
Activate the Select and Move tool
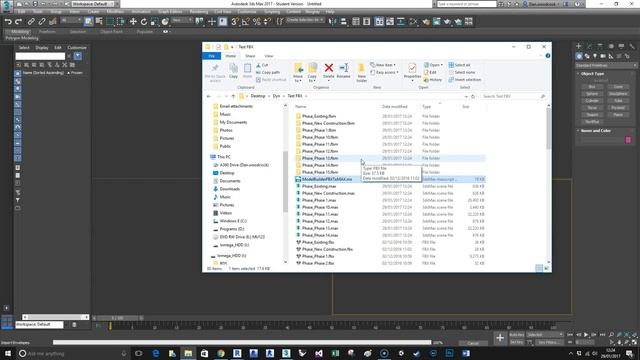tap(133, 22)
